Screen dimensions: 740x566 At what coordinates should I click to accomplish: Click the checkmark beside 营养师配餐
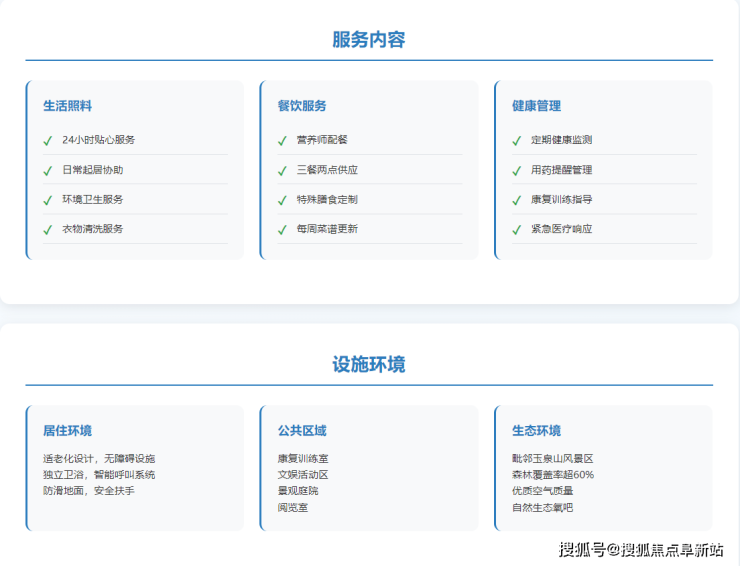coord(282,141)
